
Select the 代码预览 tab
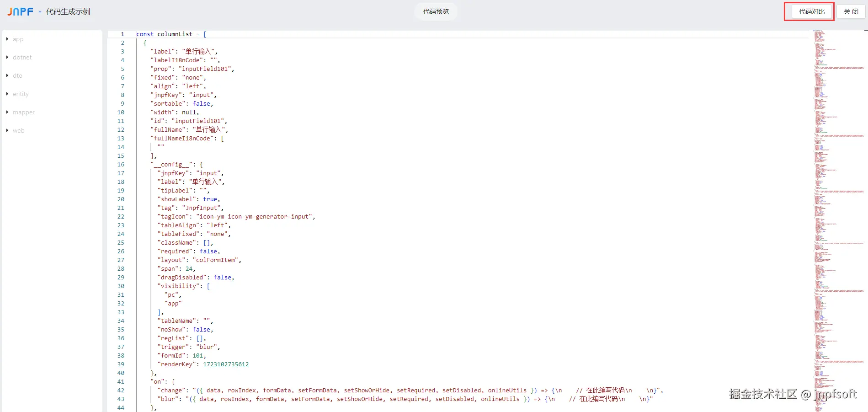pyautogui.click(x=436, y=11)
